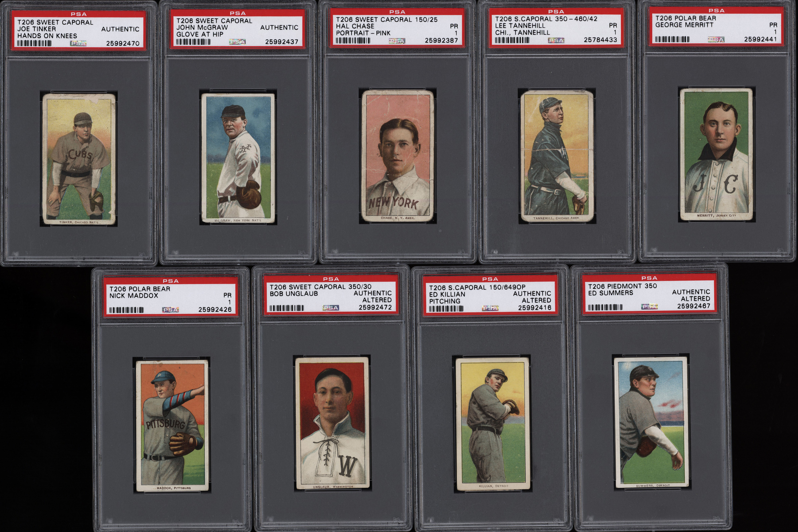The height and width of the screenshot is (532, 798).
Task: Click the barcode on the Nick Maddox label
Action: tap(126, 310)
